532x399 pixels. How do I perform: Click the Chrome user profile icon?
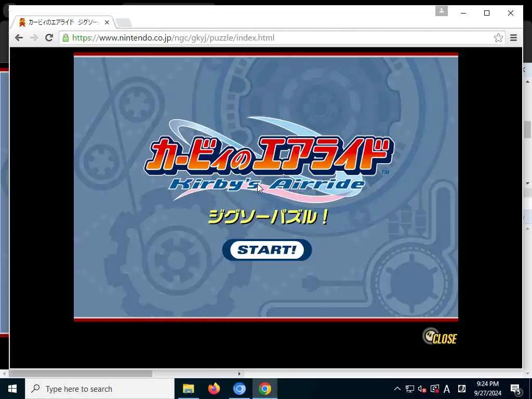(442, 11)
